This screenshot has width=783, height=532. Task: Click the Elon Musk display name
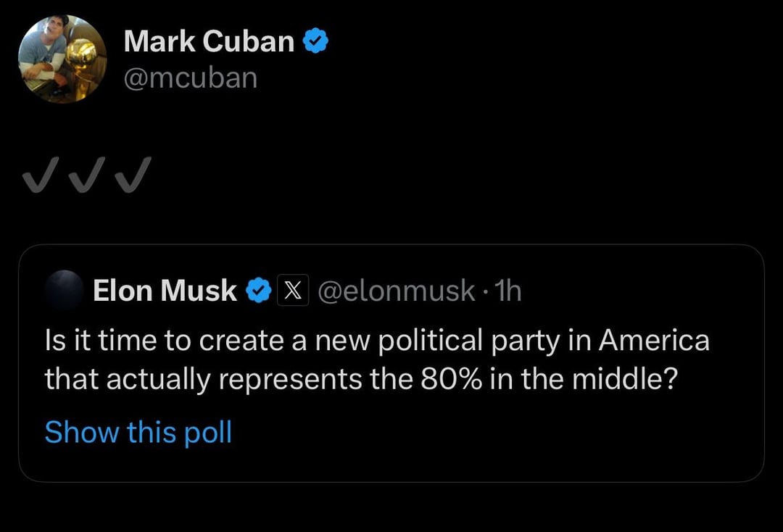[x=165, y=291]
